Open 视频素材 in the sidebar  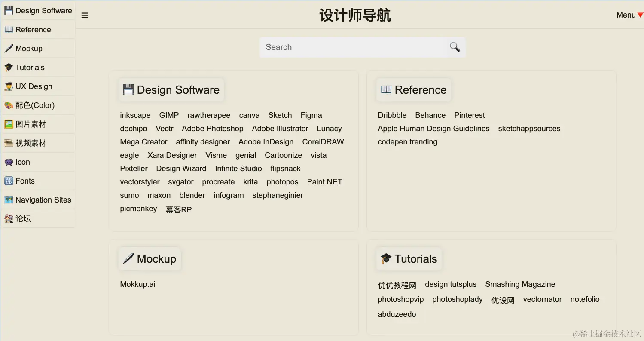pyautogui.click(x=38, y=143)
